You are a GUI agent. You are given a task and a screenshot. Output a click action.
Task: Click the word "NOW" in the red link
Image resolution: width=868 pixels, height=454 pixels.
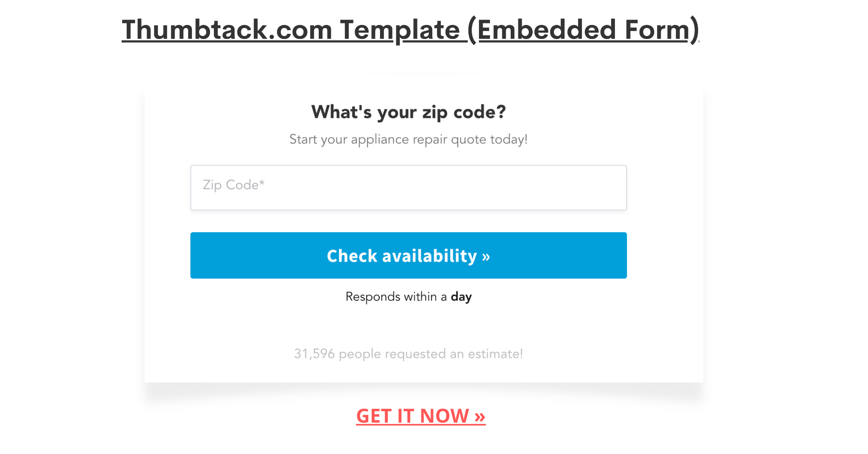[x=444, y=416]
